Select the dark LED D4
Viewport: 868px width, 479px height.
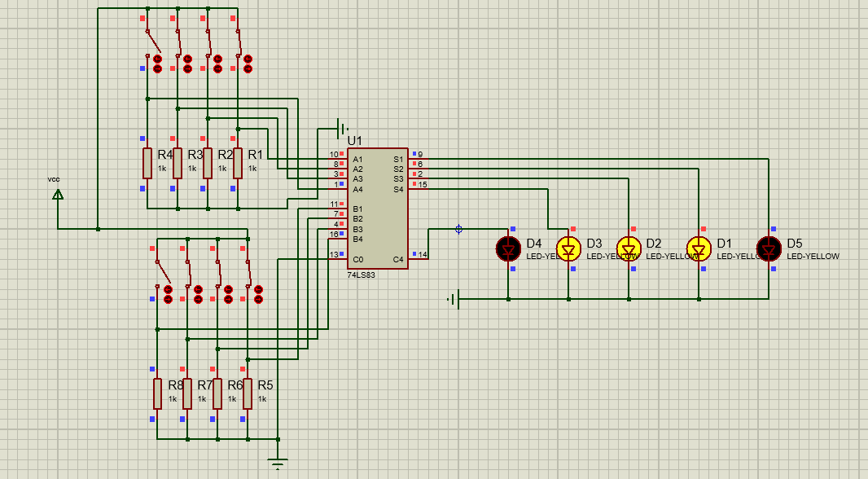507,248
